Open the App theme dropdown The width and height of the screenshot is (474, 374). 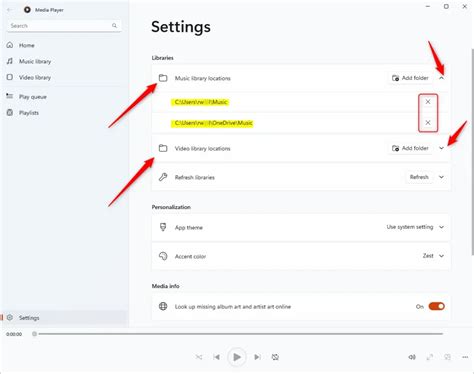[415, 227]
